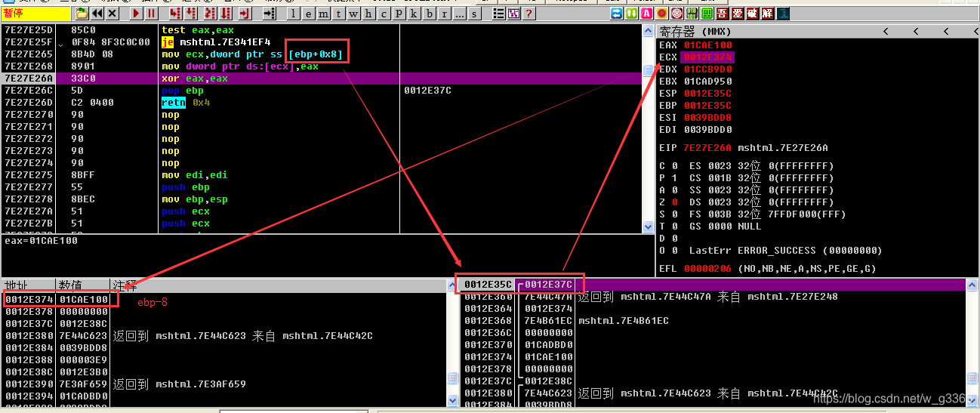Open appearance options purple icon
This screenshot has width=980, height=413.
pos(513,14)
